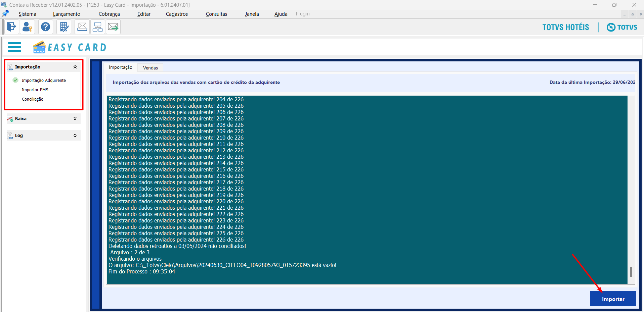Click the TOTVS logo at top right
The image size is (644, 312).
622,27
